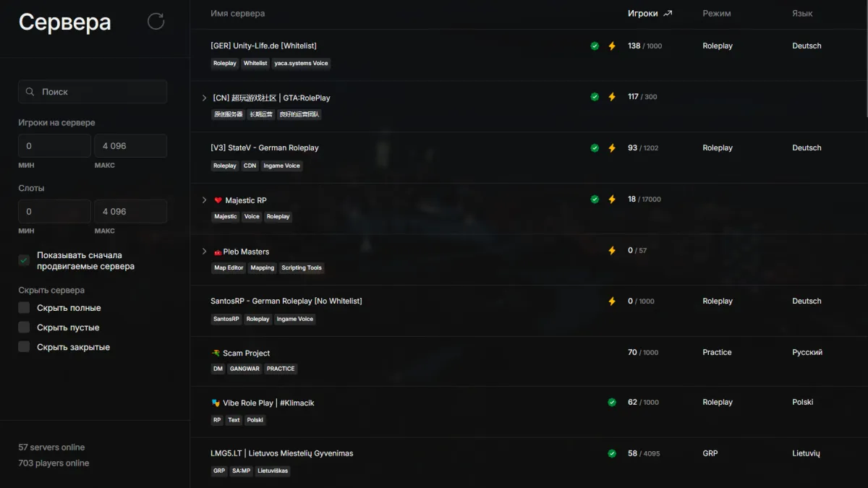Expand the [CN] GTA:RolePlay server row
The height and width of the screenshot is (488, 868).
pos(204,98)
